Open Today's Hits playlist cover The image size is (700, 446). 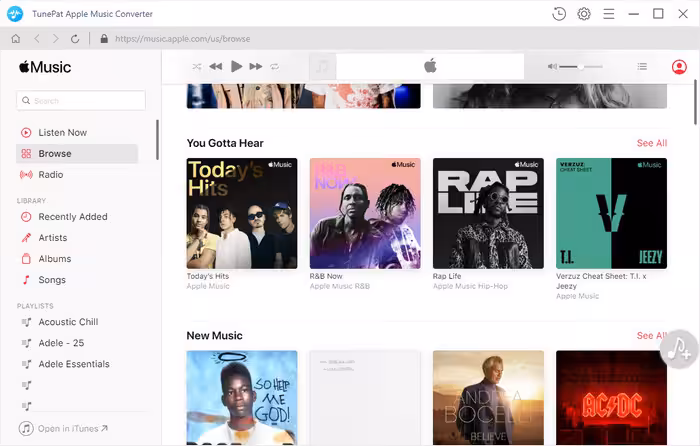coord(242,213)
